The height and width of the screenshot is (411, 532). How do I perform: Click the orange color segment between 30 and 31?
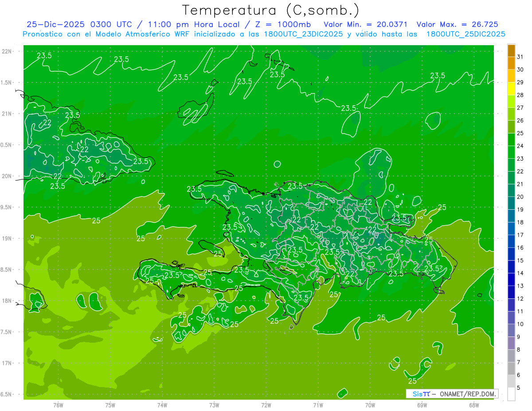[511, 63]
